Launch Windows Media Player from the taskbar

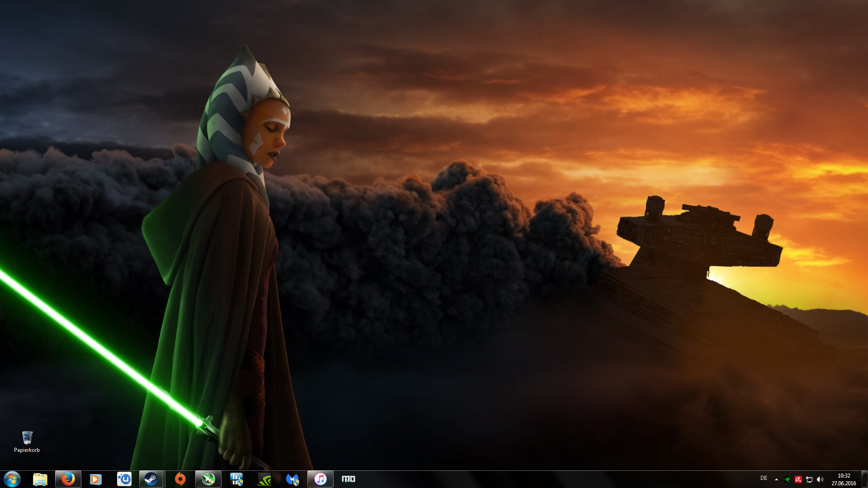coord(96,479)
